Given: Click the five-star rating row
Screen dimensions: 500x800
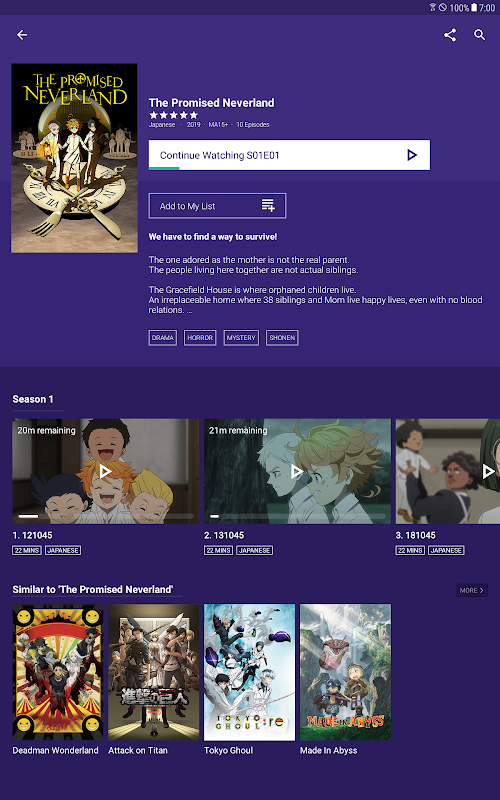Looking at the screenshot, I should pos(173,115).
